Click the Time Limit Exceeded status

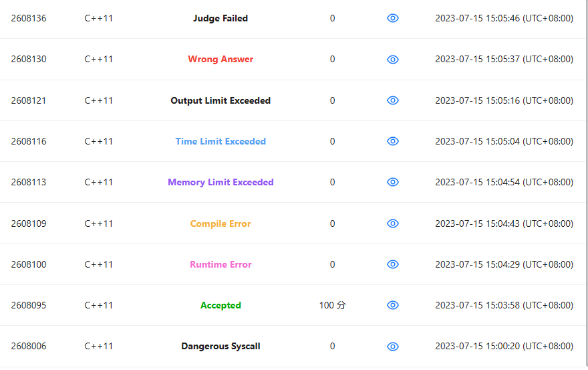coord(220,141)
